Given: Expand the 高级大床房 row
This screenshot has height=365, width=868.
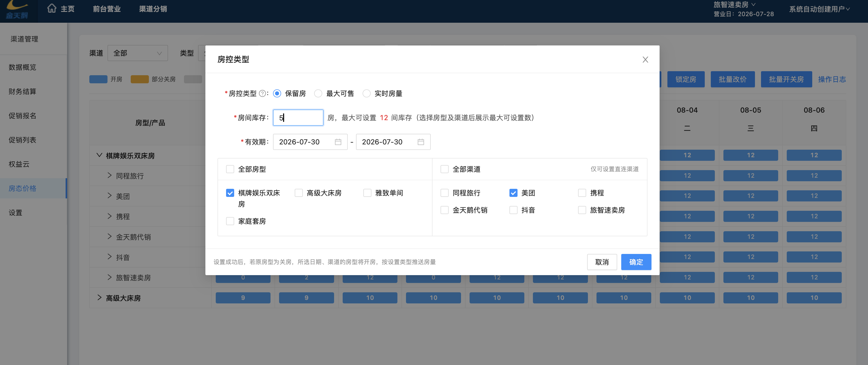Looking at the screenshot, I should [99, 298].
